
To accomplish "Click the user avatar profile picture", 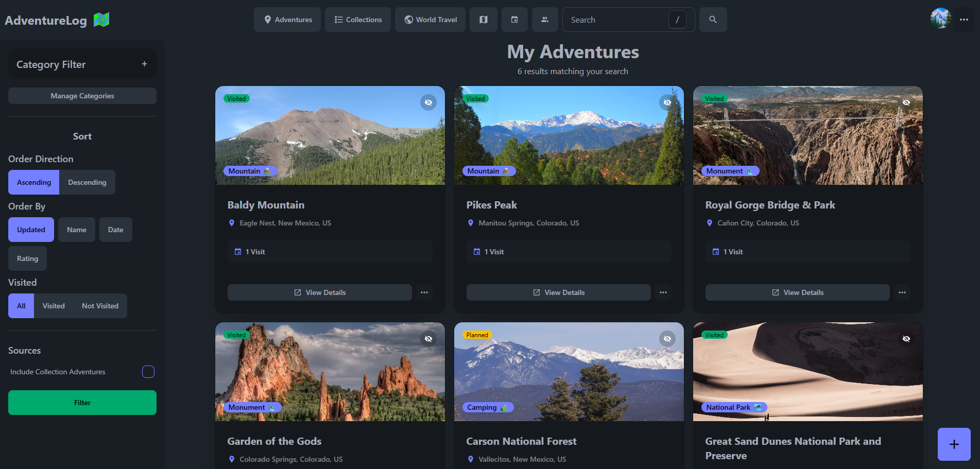I will (x=940, y=19).
